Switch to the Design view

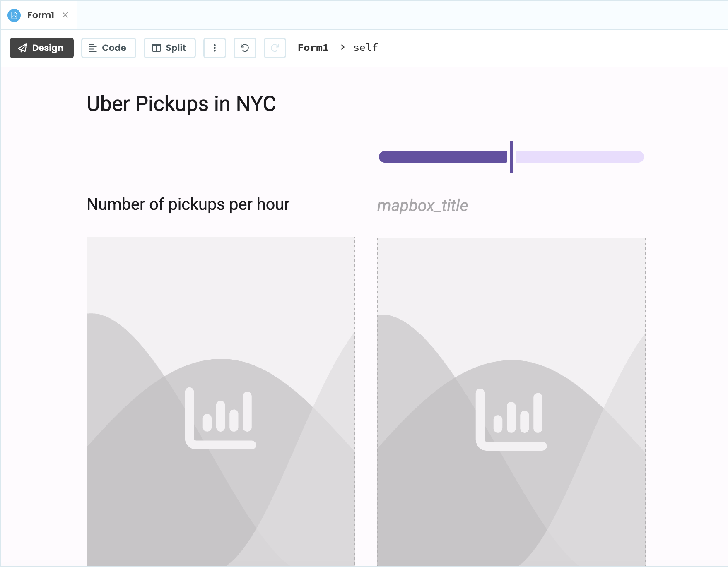(x=41, y=48)
